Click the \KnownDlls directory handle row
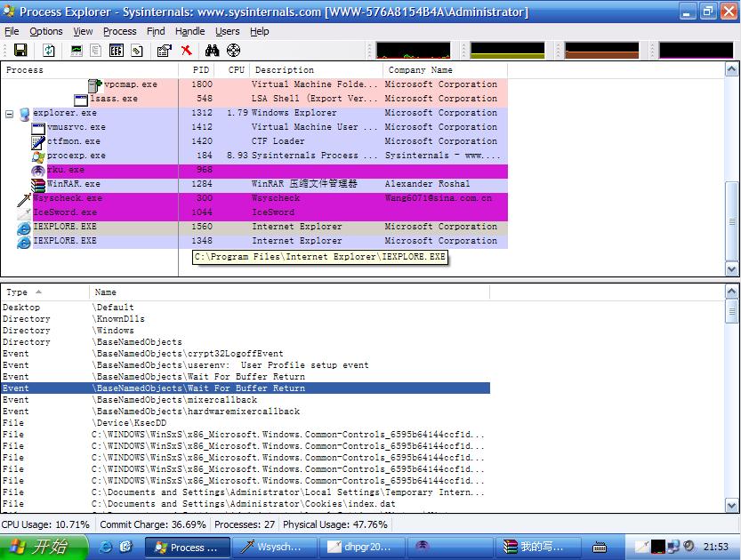 pos(246,319)
